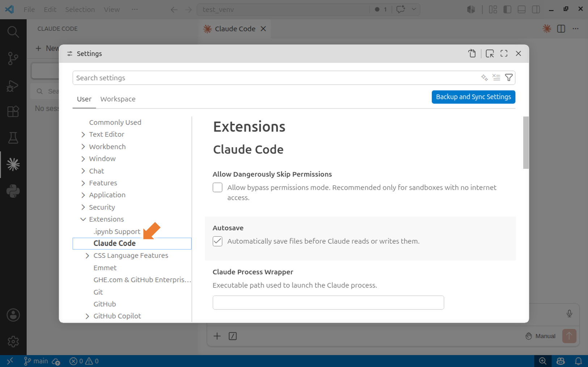Switch to the User settings tab

[84, 99]
